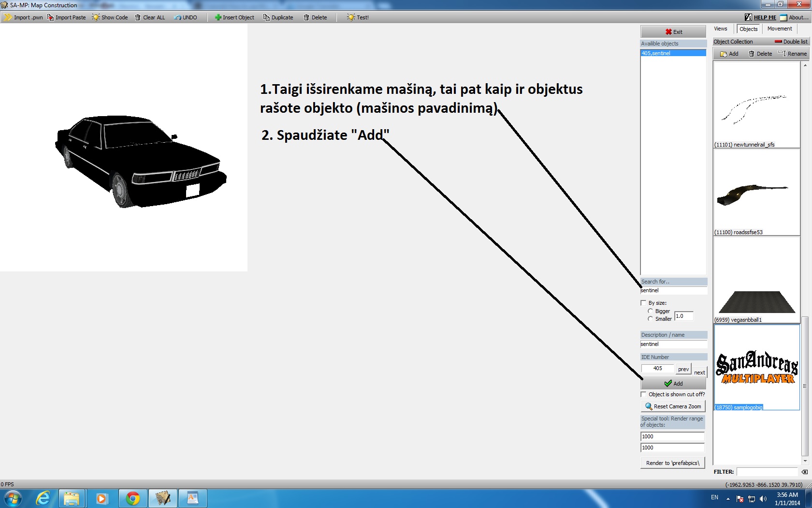Screen dimensions: 812x508
Task: Click the Duplicate toolbar button
Action: [278, 17]
